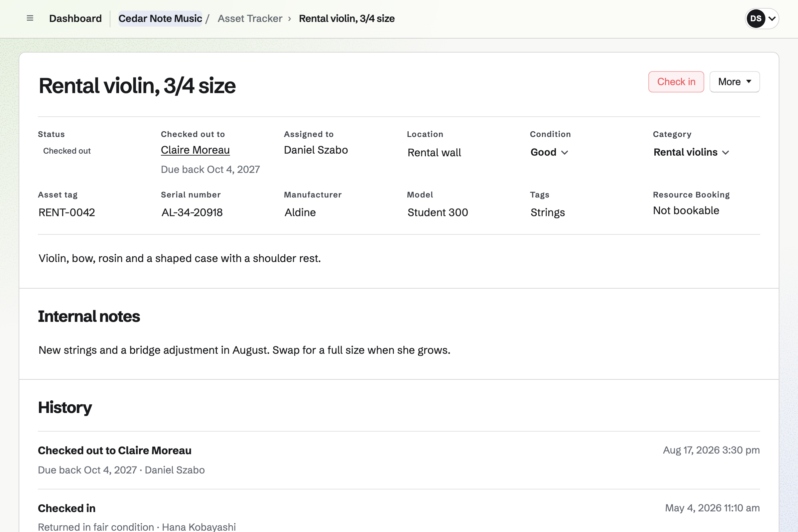This screenshot has height=532, width=798.
Task: Change the Good condition dropdown
Action: click(x=549, y=152)
